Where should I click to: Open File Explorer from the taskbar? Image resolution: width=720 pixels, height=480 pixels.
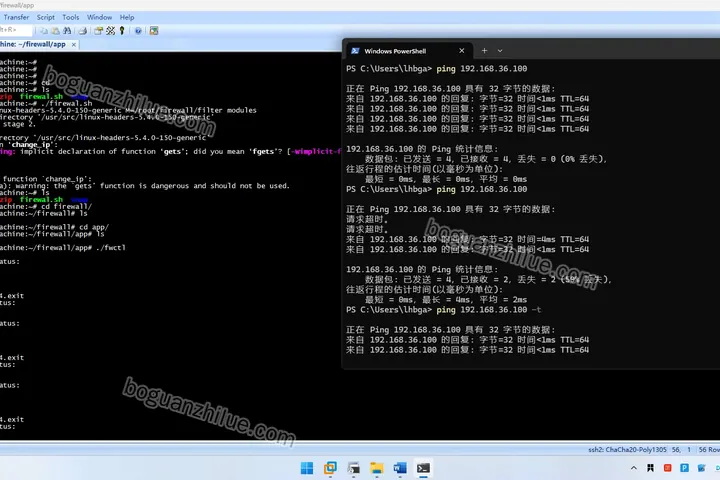click(377, 468)
